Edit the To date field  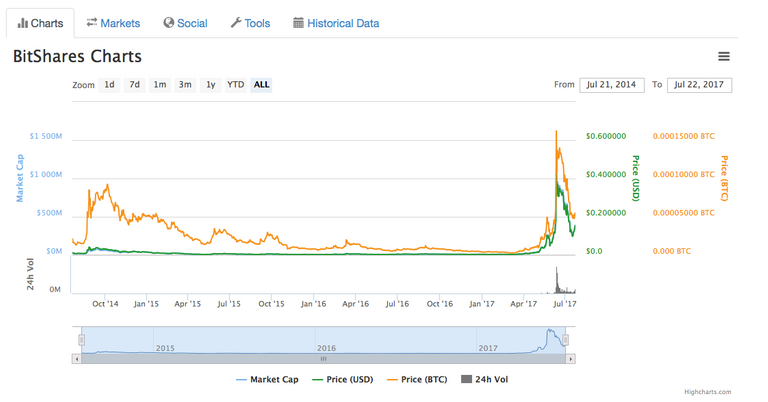699,85
